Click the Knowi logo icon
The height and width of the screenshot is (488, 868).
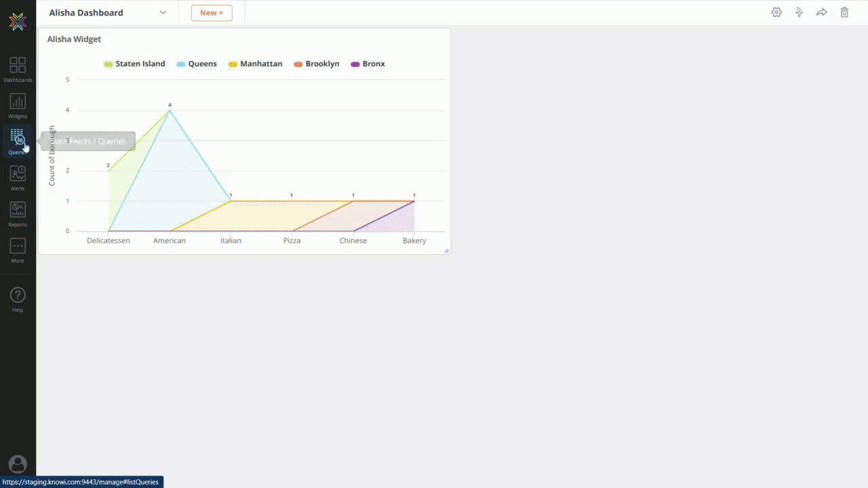pos(18,22)
